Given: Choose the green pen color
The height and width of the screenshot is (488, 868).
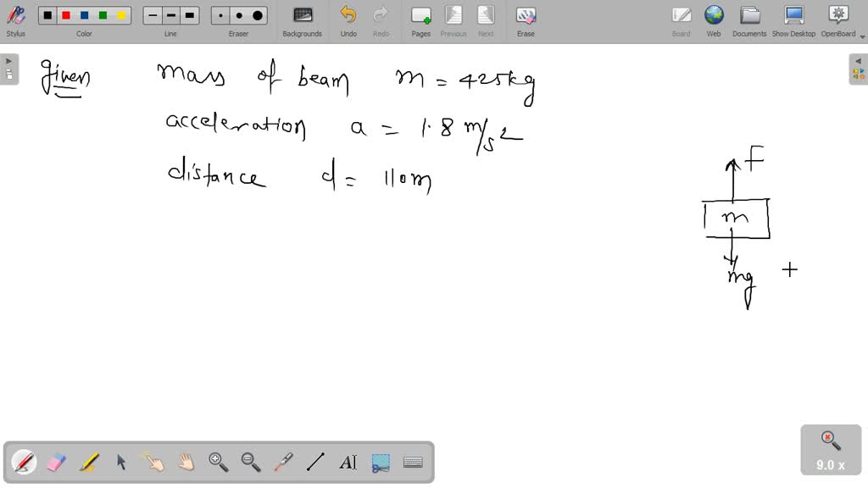Looking at the screenshot, I should tap(103, 15).
